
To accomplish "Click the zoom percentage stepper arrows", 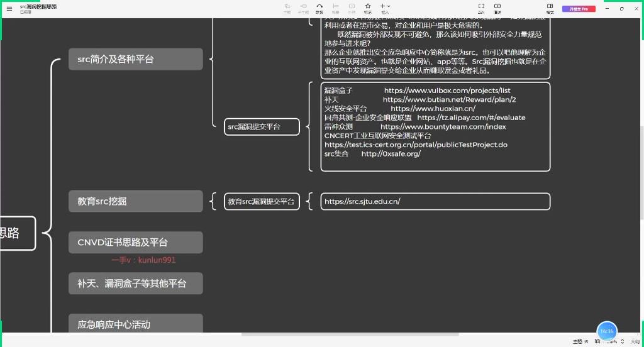I will [622, 341].
